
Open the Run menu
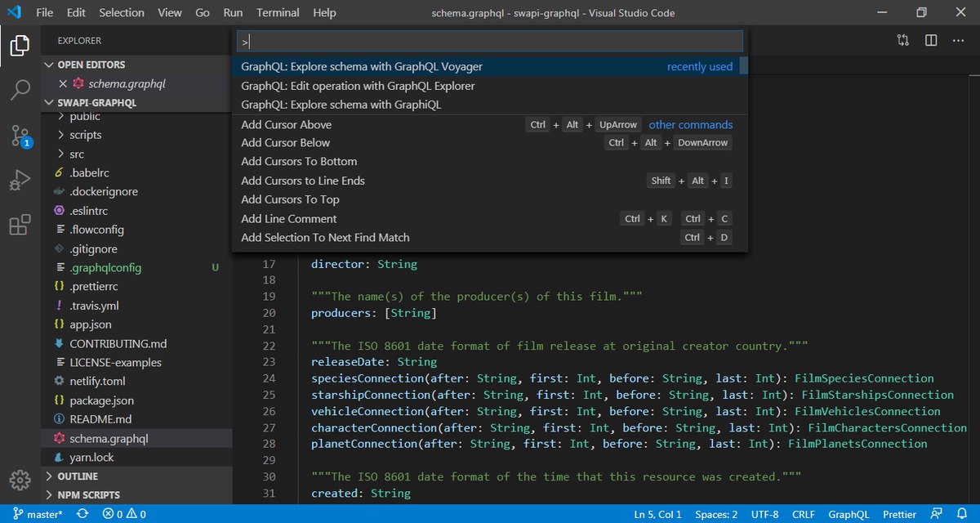[x=233, y=13]
